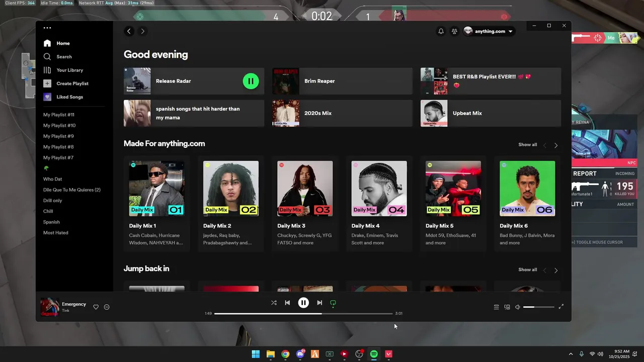Click Show all for Made For section
The width and height of the screenshot is (644, 362).
tap(527, 145)
